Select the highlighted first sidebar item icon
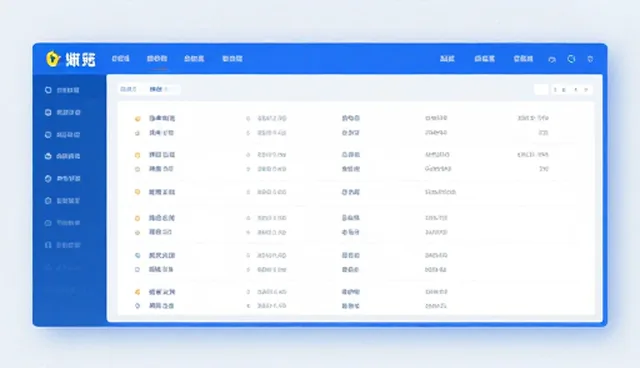640x368 pixels. [x=48, y=90]
